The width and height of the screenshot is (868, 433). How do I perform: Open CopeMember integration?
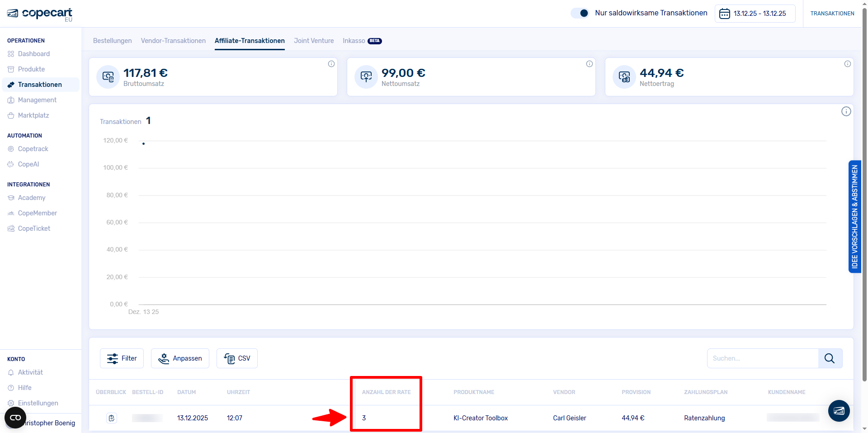tap(38, 213)
